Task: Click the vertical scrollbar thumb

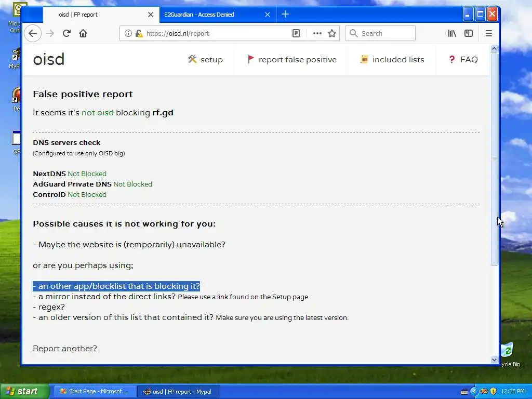Action: [x=494, y=159]
